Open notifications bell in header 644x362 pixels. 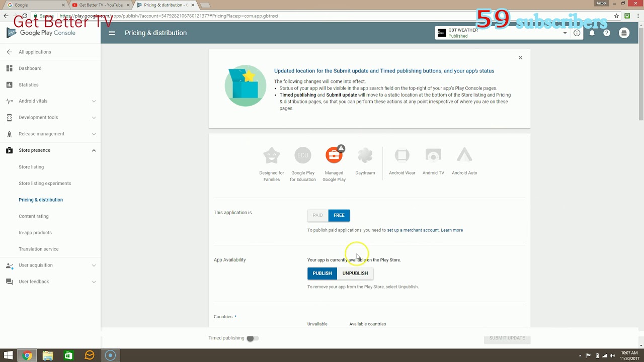pyautogui.click(x=592, y=33)
